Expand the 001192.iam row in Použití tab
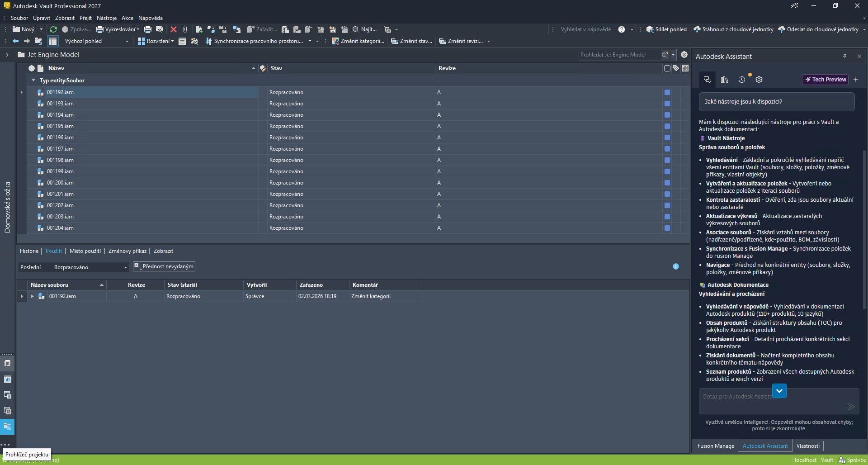This screenshot has width=868, height=465. (x=32, y=296)
